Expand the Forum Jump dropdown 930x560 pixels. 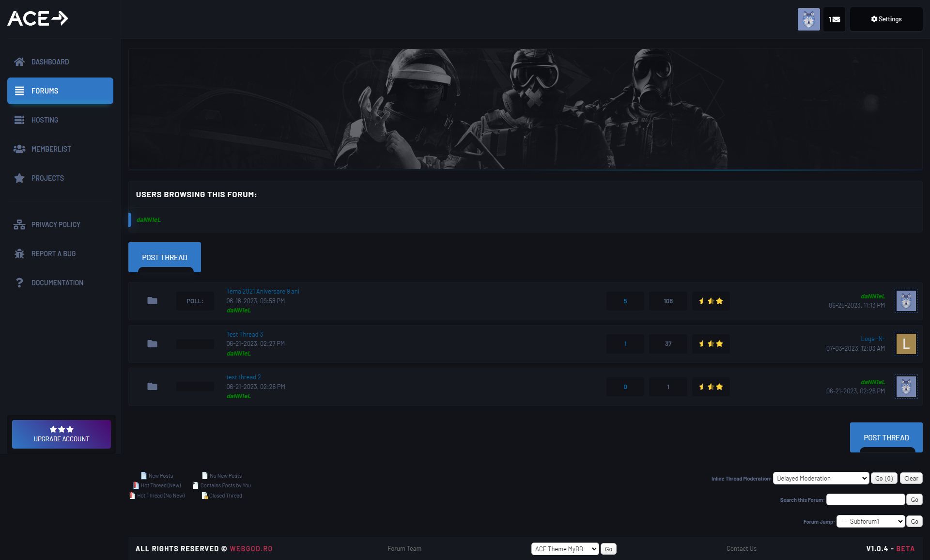pos(870,521)
